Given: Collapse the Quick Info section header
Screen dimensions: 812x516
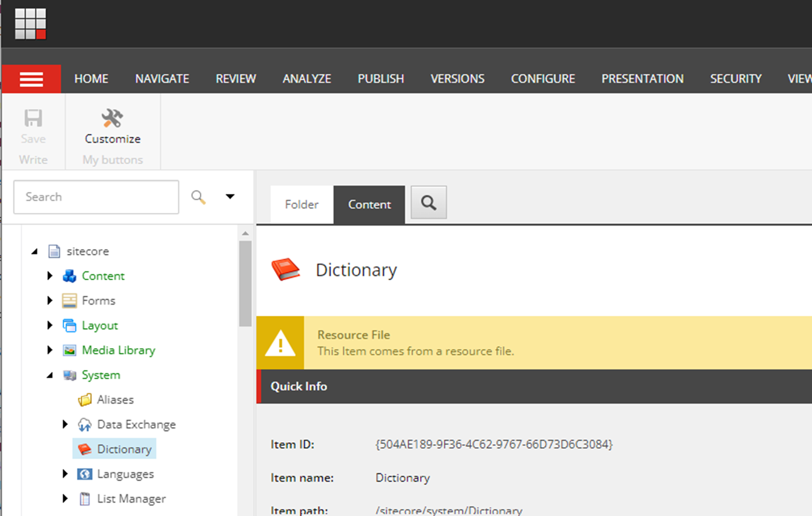Looking at the screenshot, I should (534, 386).
